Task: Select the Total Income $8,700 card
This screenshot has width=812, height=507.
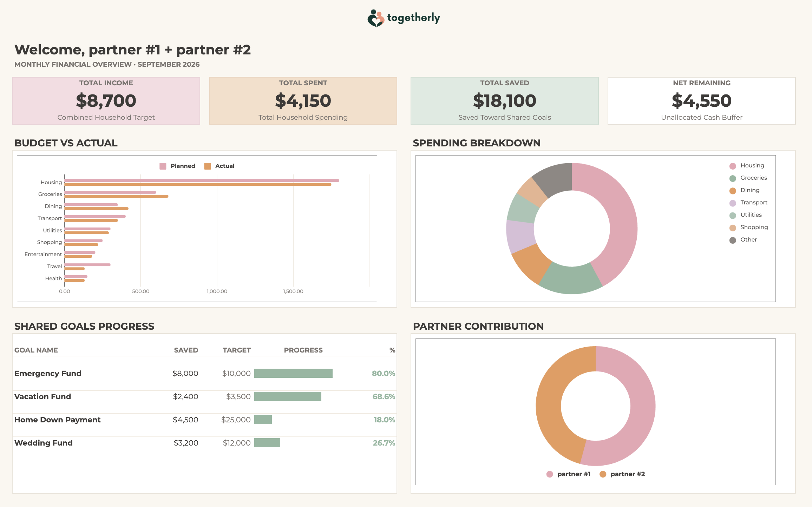Action: 106,101
